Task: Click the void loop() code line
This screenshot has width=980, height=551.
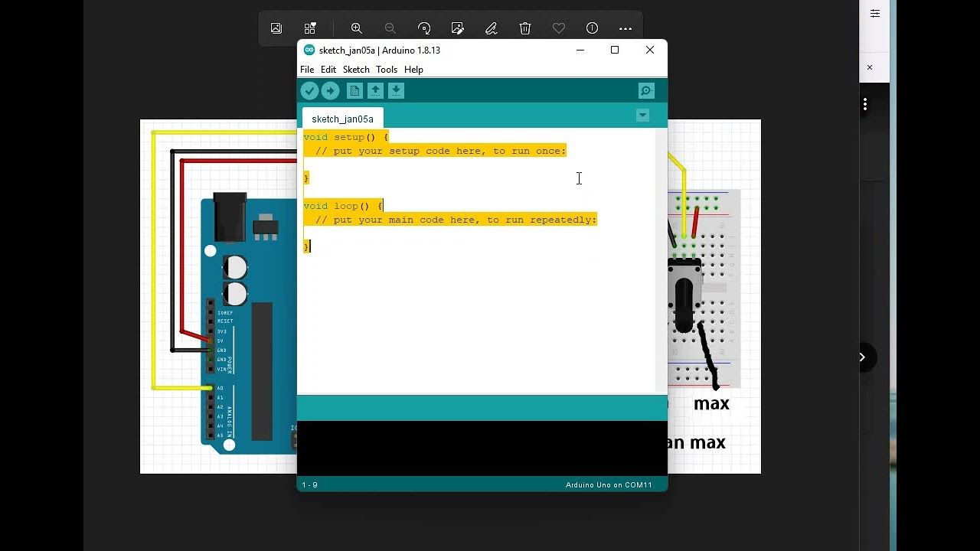Action: (x=343, y=206)
